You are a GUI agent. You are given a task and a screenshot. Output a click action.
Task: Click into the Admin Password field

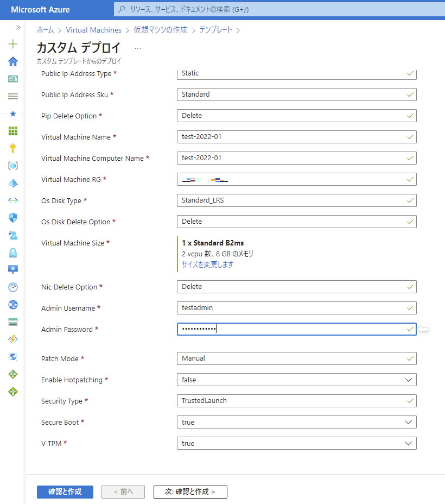pyautogui.click(x=297, y=329)
